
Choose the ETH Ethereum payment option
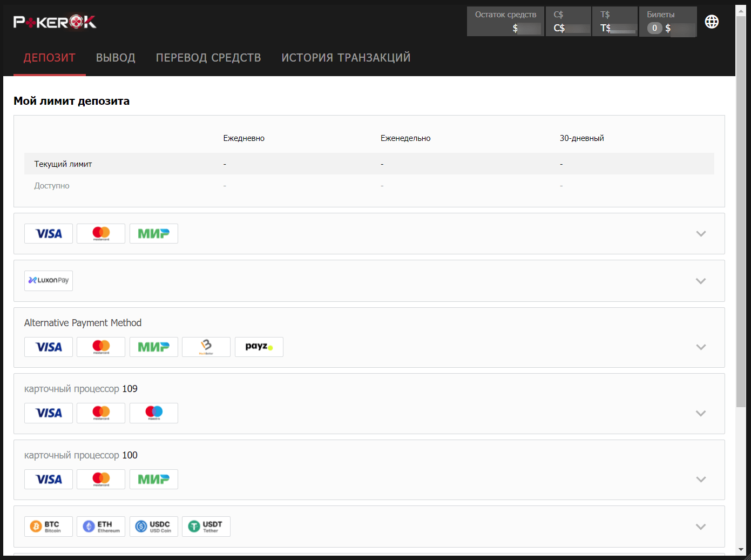(101, 527)
